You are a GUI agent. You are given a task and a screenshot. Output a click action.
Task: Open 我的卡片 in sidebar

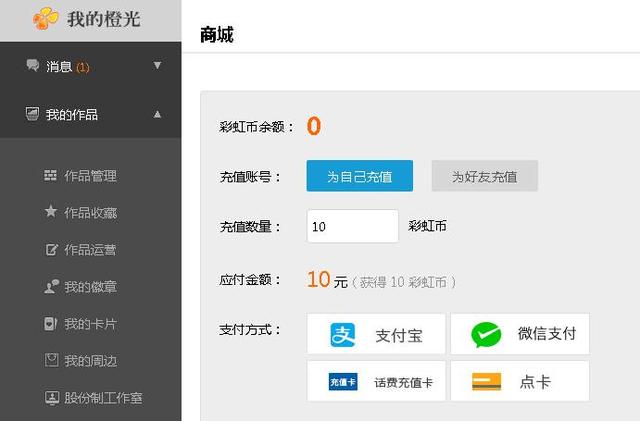pos(91,324)
